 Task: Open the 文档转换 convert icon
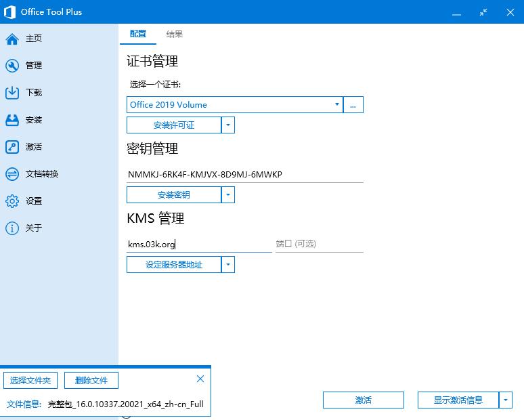click(12, 174)
